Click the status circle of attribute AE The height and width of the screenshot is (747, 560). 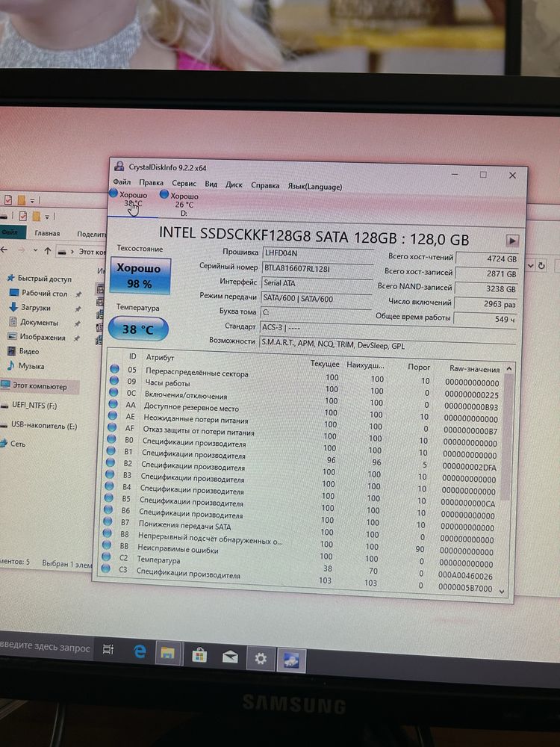pyautogui.click(x=113, y=415)
